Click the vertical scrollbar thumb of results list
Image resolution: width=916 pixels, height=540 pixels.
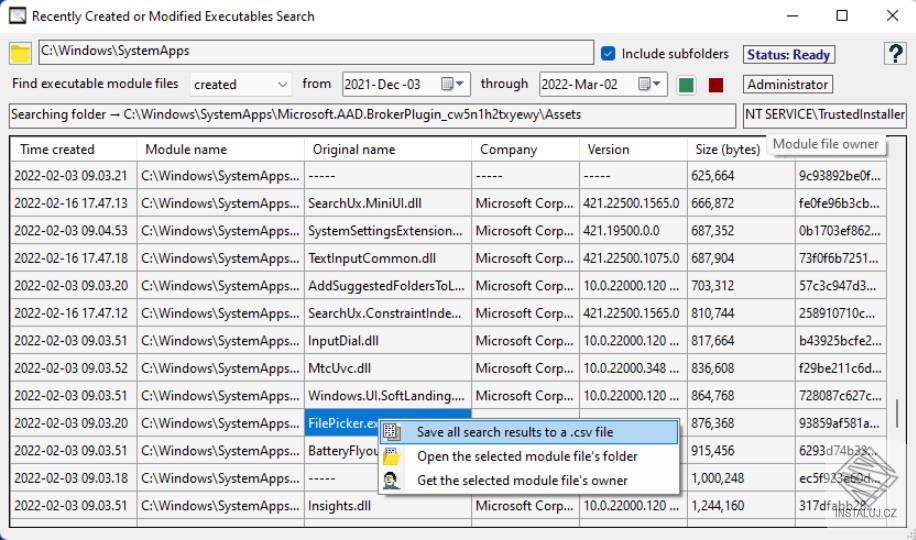(897, 413)
